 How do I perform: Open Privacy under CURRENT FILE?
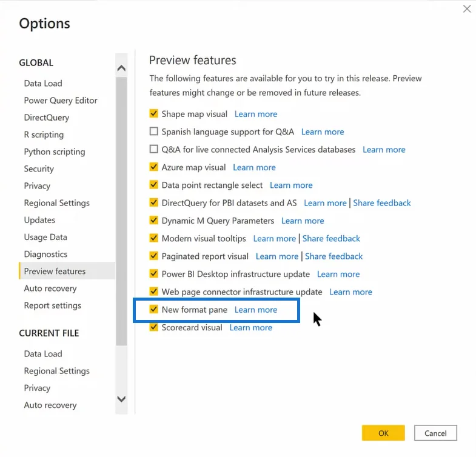(37, 388)
